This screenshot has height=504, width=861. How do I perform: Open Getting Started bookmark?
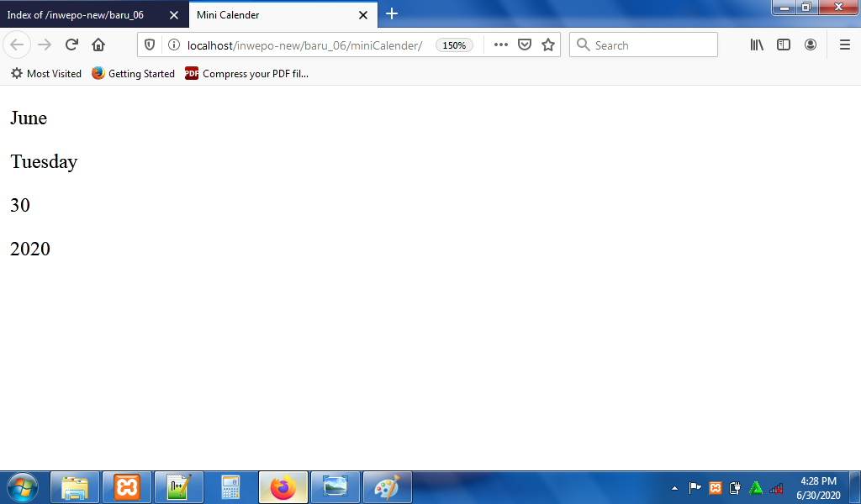(134, 74)
